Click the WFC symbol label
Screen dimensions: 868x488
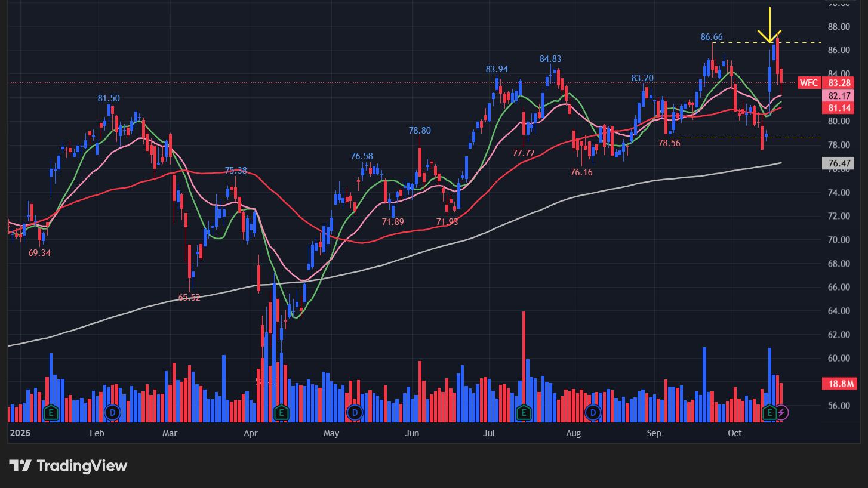(809, 83)
